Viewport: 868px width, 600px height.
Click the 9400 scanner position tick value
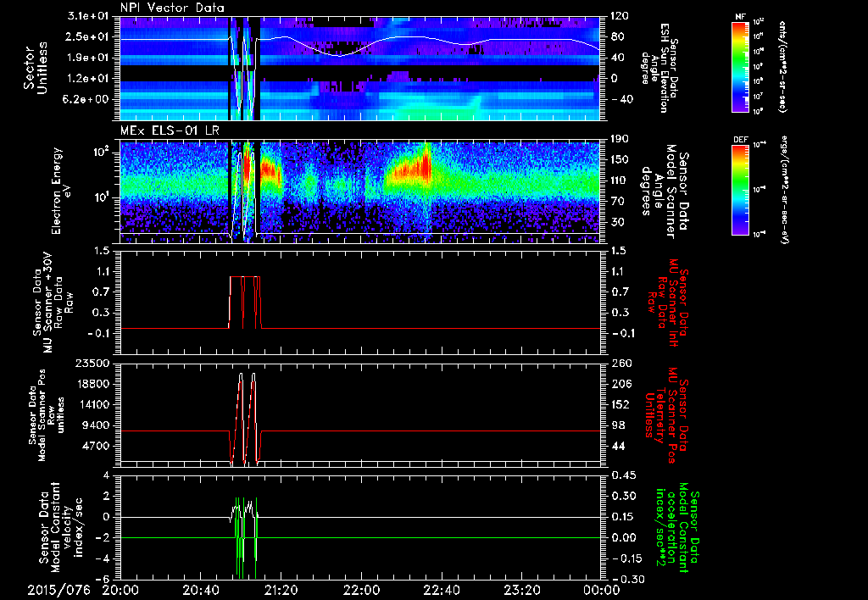(x=97, y=425)
